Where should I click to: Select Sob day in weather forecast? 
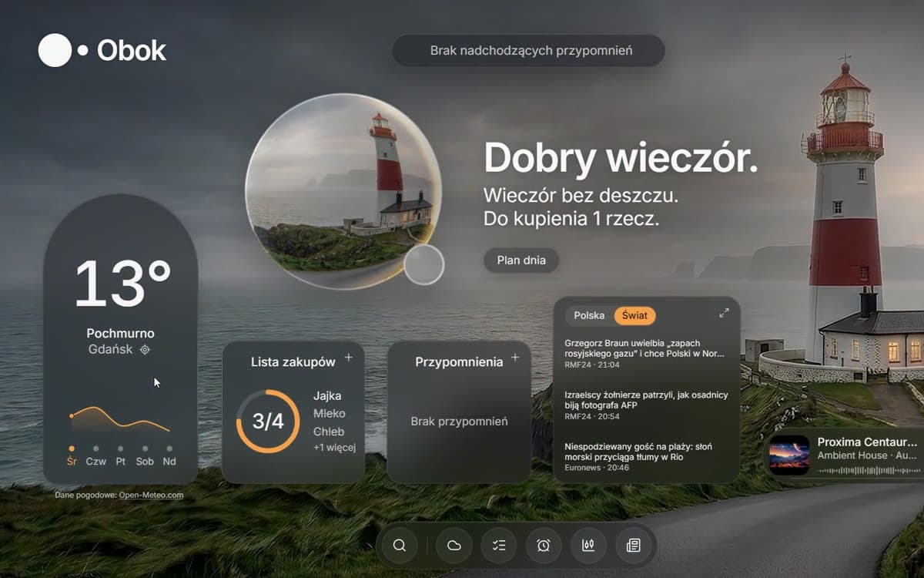coord(145,455)
